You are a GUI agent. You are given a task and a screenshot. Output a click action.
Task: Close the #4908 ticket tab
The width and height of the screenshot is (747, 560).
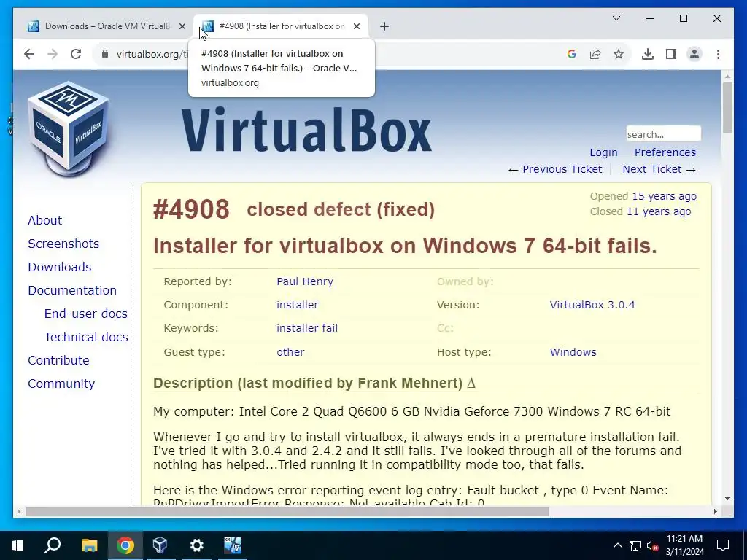pos(356,26)
